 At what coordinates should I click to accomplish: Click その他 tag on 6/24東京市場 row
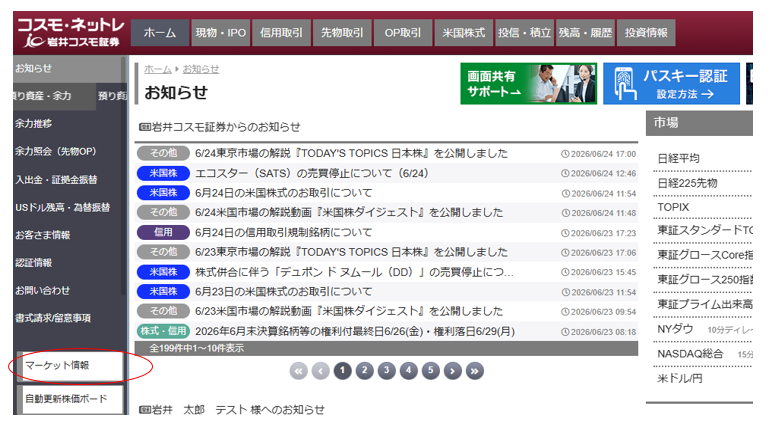[163, 153]
